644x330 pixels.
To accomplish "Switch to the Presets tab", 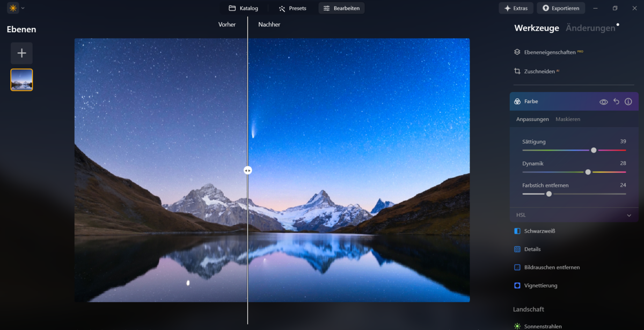I will pyautogui.click(x=292, y=8).
